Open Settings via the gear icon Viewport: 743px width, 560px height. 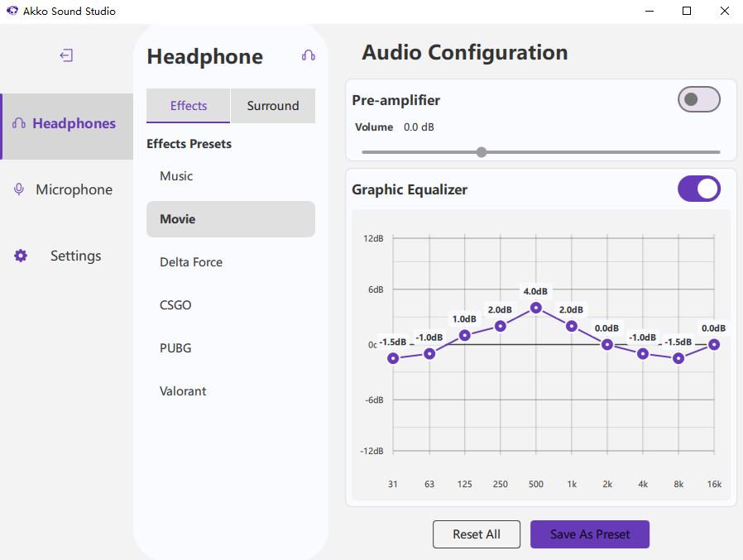(x=20, y=255)
